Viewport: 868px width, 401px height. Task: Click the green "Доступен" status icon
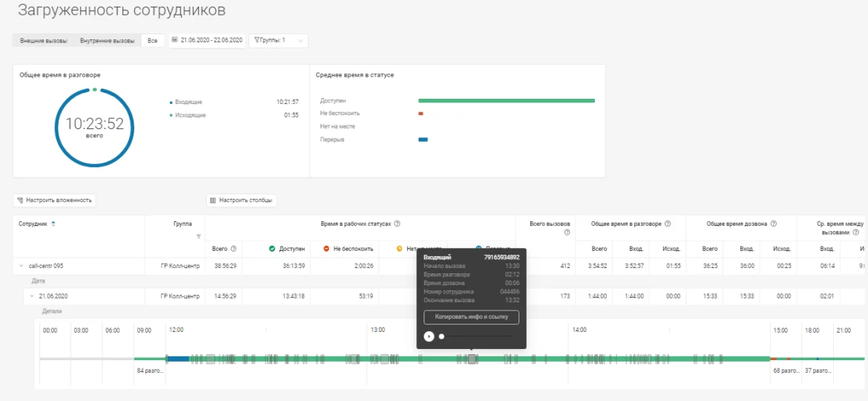[x=272, y=249]
